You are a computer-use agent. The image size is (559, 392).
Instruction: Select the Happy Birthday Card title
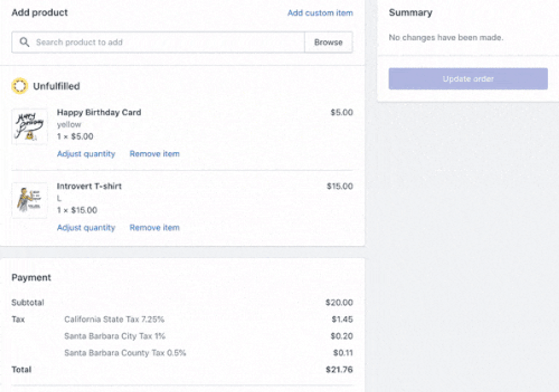click(x=99, y=113)
